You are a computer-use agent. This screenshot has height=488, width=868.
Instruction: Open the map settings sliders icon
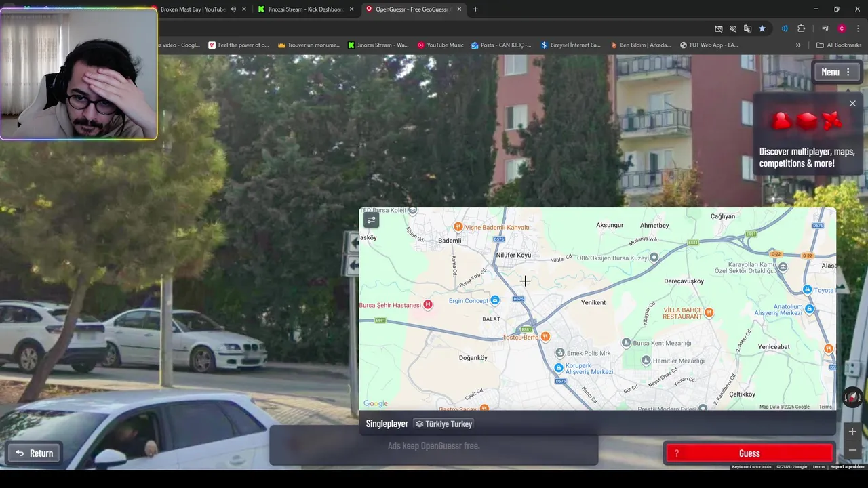point(371,220)
